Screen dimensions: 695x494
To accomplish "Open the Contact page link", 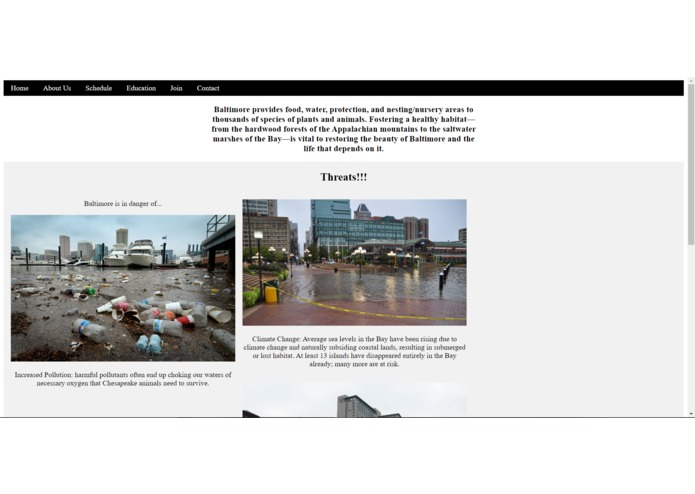I will 208,88.
